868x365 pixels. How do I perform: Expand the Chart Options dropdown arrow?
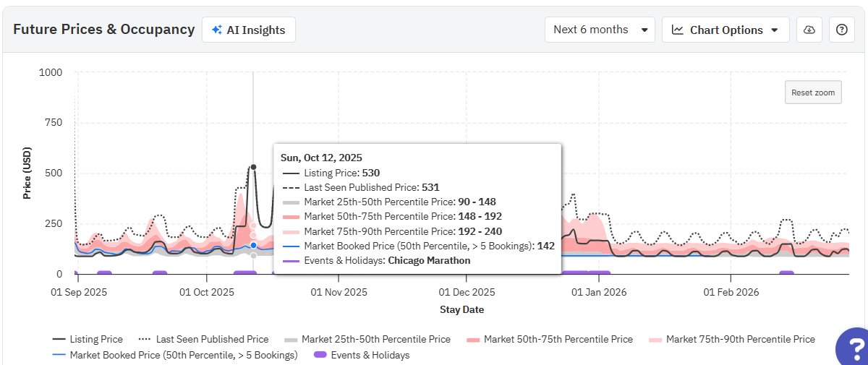pos(774,30)
